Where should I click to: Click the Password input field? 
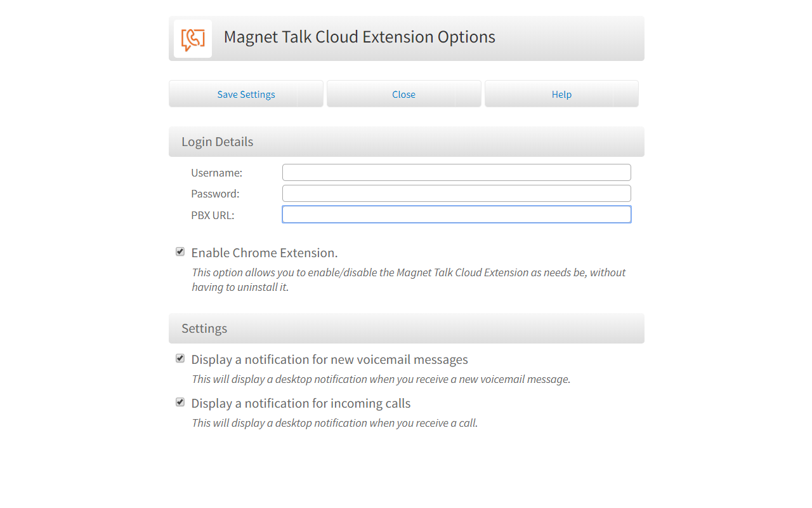pyautogui.click(x=456, y=193)
